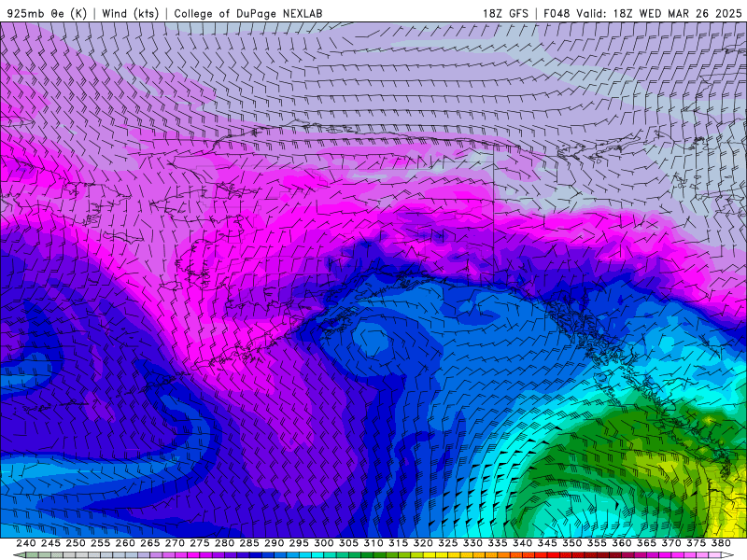Viewport: 747px width, 560px height.
Task: Click the 365 colorbar value
Action: [646, 543]
